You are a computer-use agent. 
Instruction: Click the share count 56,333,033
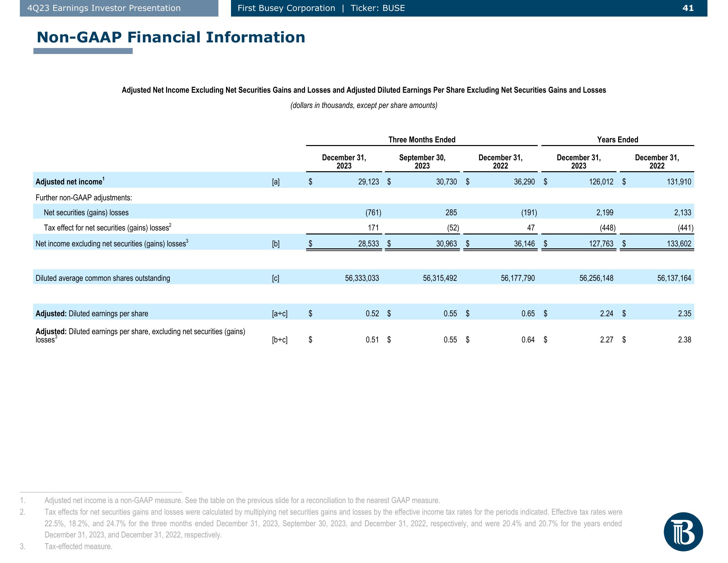[362, 278]
